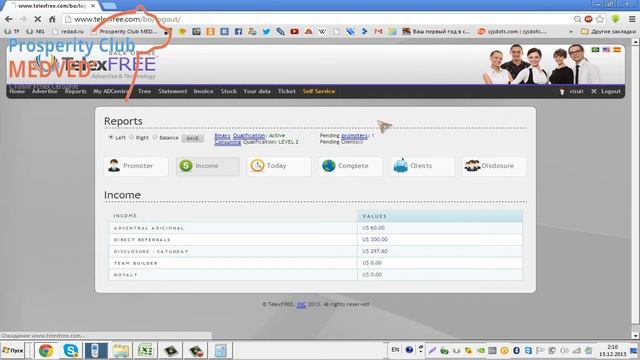Viewport: 640px width, 360px height.
Task: Bookmark this page with the star icon
Action: coord(600,19)
